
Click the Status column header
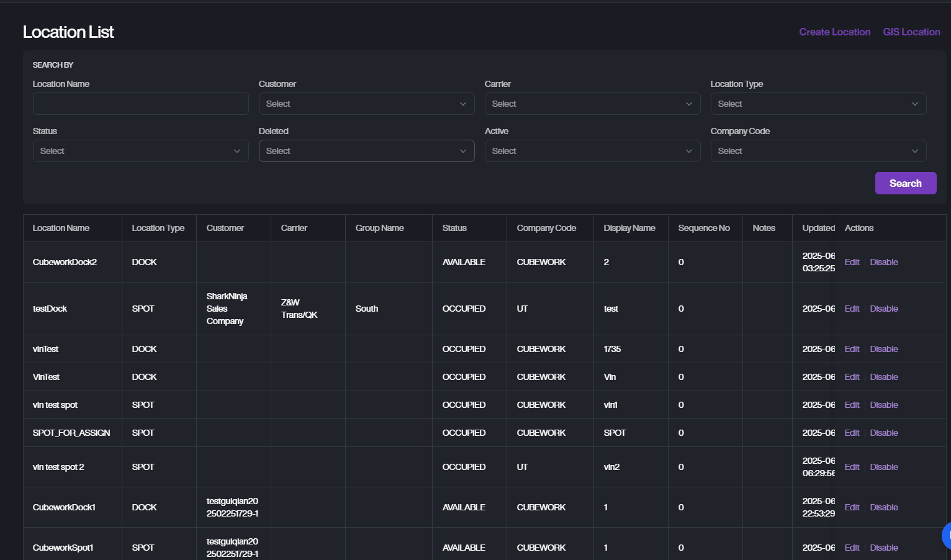point(454,228)
